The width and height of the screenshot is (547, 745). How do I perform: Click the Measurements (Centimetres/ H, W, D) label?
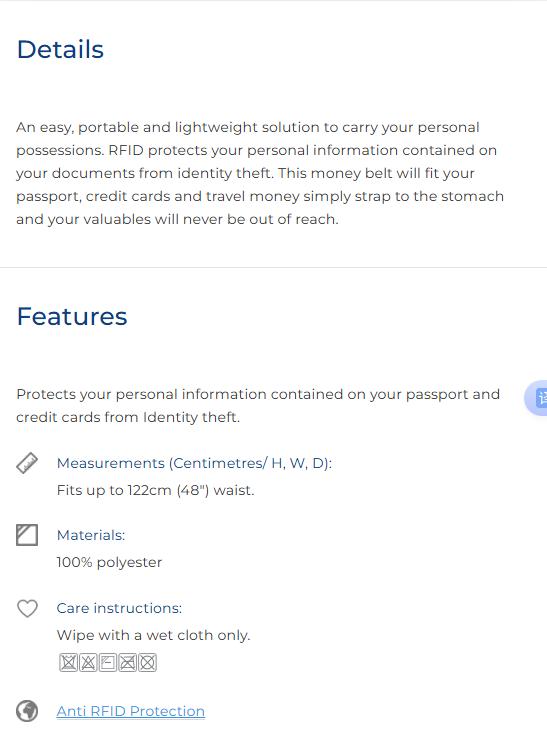[194, 463]
